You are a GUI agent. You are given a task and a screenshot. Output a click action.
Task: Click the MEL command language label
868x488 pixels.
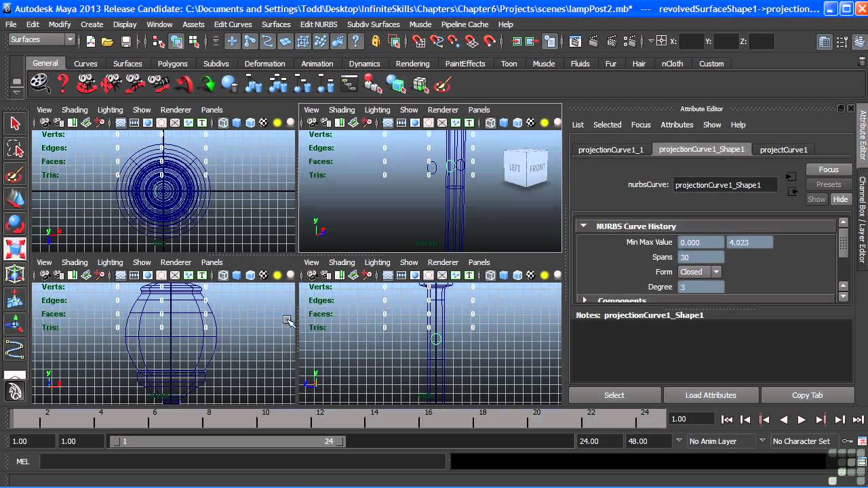pos(23,462)
